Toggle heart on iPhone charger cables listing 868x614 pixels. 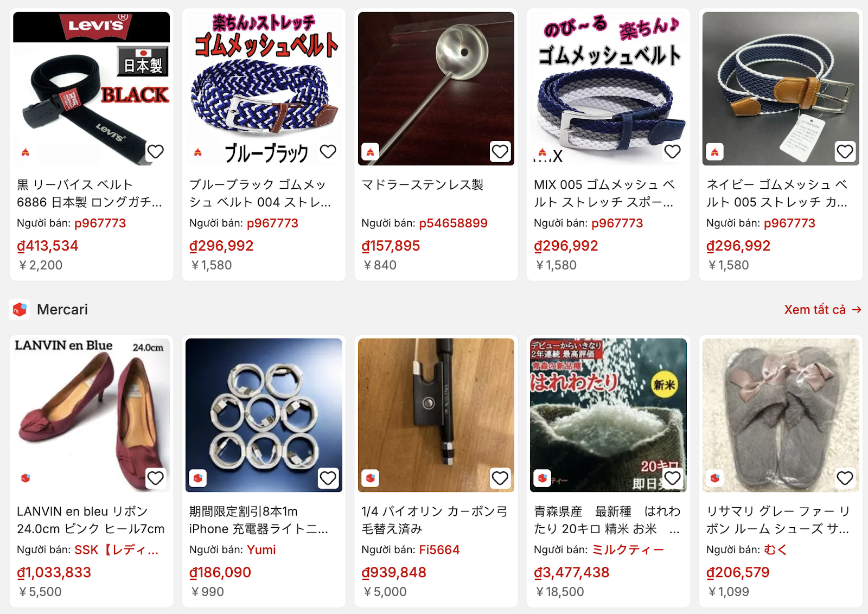coord(328,478)
